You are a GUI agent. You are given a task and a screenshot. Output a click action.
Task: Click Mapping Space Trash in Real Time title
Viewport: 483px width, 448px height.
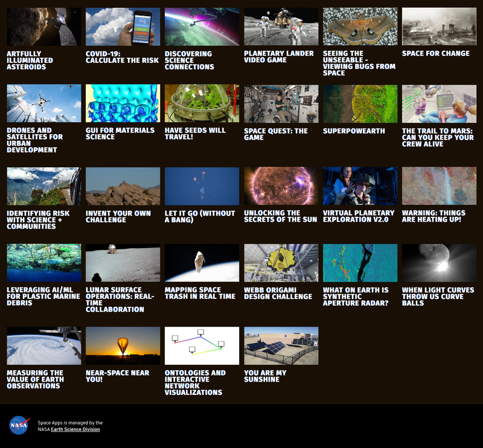(x=200, y=293)
